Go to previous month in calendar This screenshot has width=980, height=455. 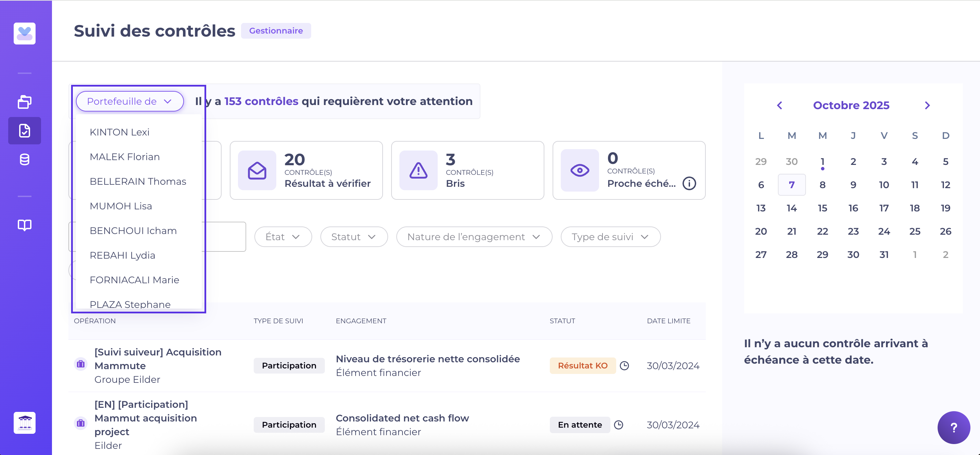(779, 105)
